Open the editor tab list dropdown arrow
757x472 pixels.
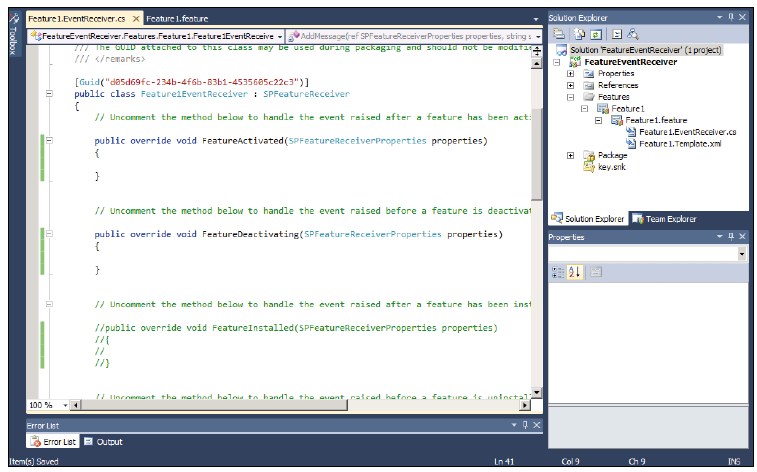(x=535, y=19)
